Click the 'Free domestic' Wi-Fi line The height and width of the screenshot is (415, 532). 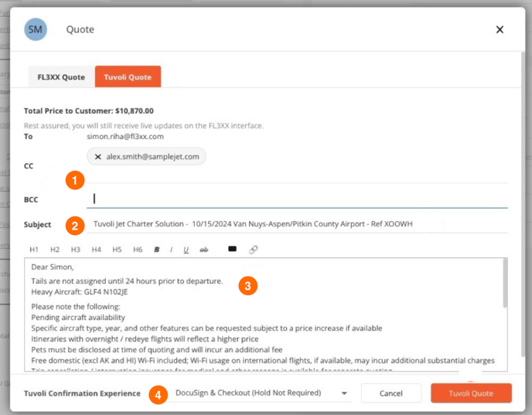point(263,360)
